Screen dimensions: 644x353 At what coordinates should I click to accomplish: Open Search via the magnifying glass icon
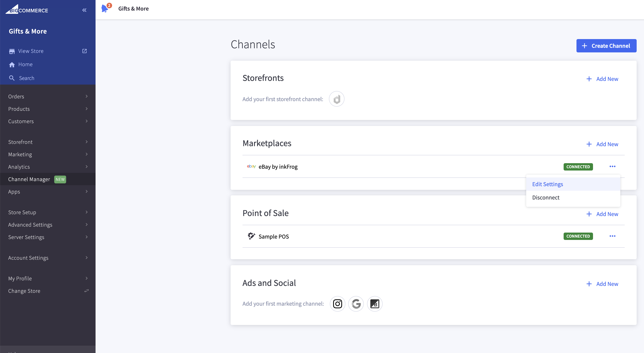click(12, 78)
